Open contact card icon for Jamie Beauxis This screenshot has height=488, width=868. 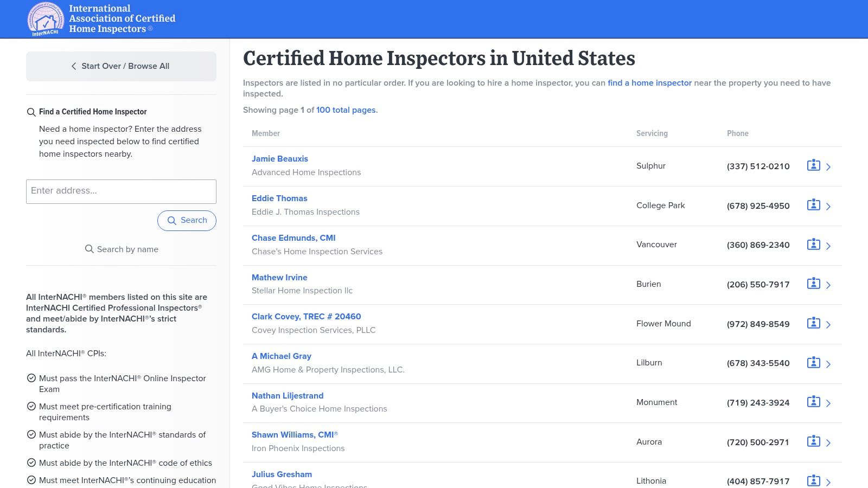[814, 166]
